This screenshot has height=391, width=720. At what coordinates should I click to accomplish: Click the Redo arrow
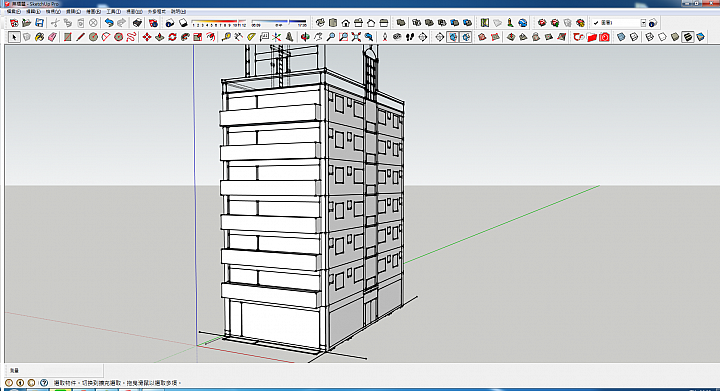point(122,22)
